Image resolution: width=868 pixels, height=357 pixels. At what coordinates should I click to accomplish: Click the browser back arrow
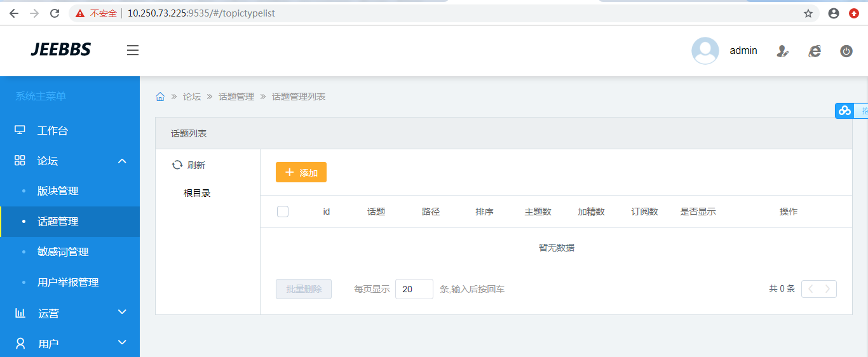[x=14, y=13]
